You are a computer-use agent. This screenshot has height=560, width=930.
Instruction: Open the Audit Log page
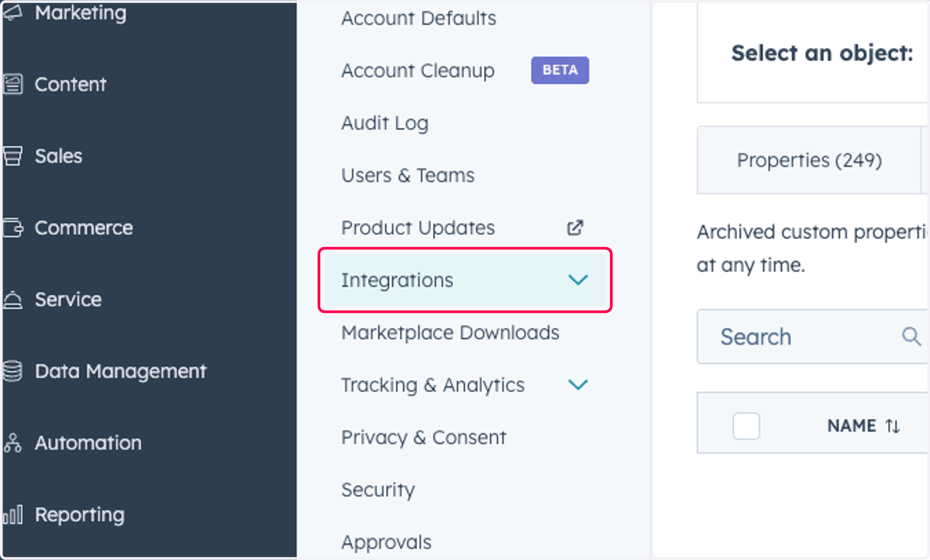coord(384,123)
